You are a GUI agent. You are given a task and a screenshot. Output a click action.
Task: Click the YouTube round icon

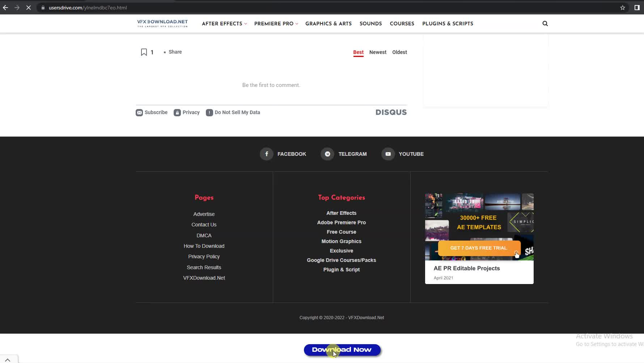coord(388,154)
